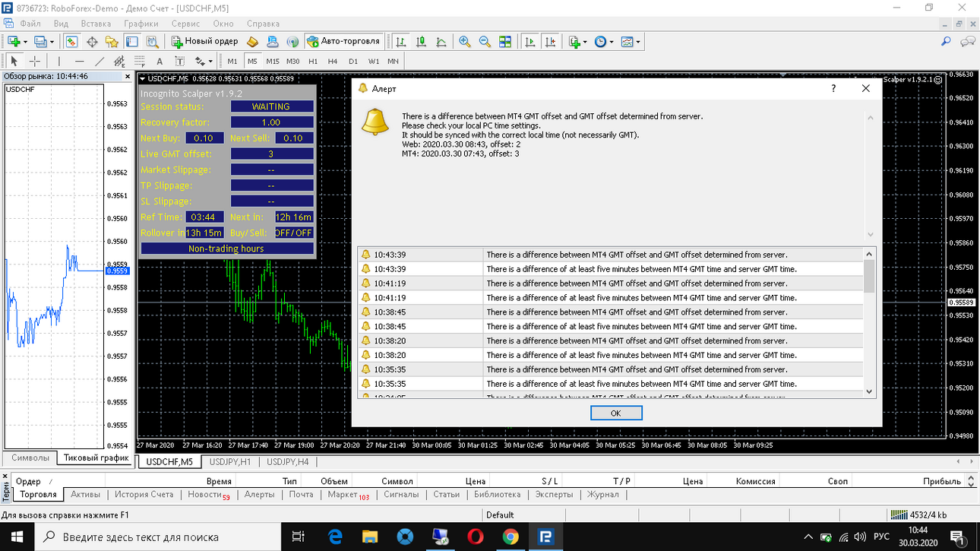Open the История Счета terminal tab
Viewport: 980px width, 551px height.
pyautogui.click(x=144, y=494)
